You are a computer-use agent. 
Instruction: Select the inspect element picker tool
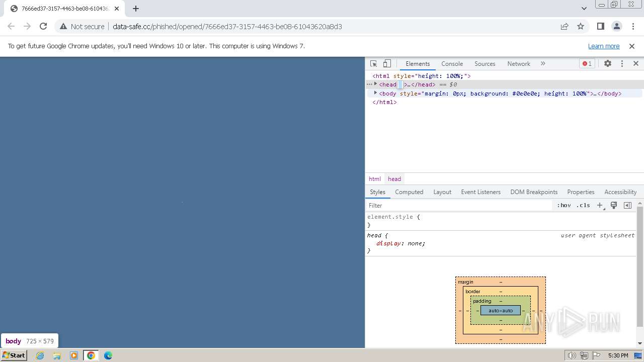[x=373, y=64]
